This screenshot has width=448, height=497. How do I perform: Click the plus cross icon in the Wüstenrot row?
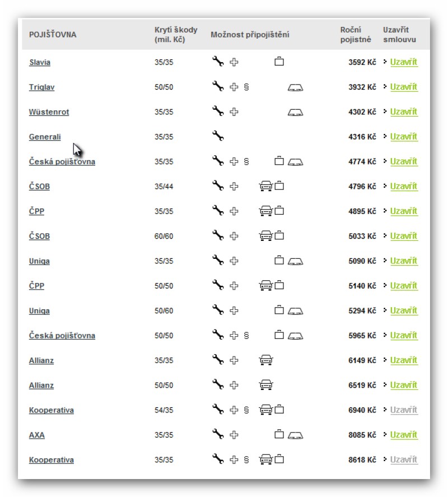coord(234,112)
